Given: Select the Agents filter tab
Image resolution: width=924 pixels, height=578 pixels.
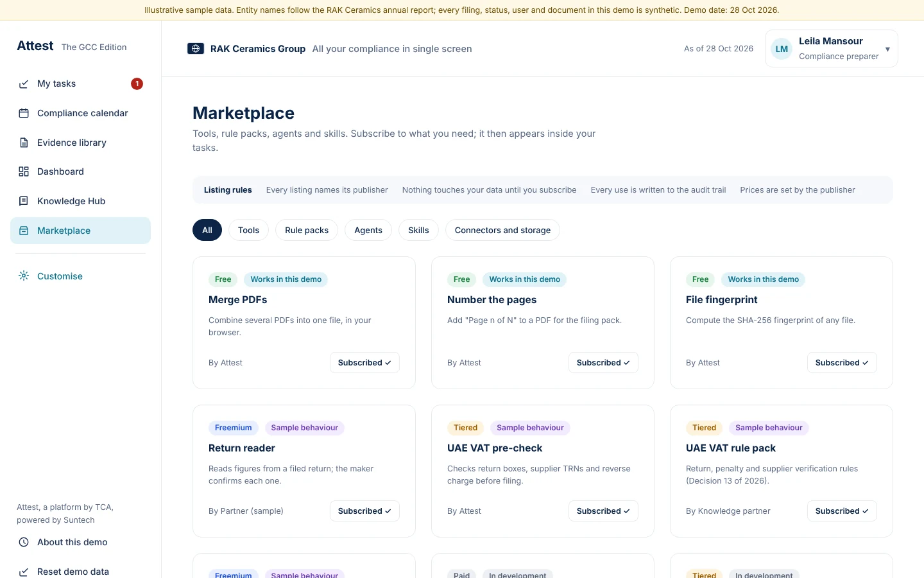Looking at the screenshot, I should (x=368, y=230).
